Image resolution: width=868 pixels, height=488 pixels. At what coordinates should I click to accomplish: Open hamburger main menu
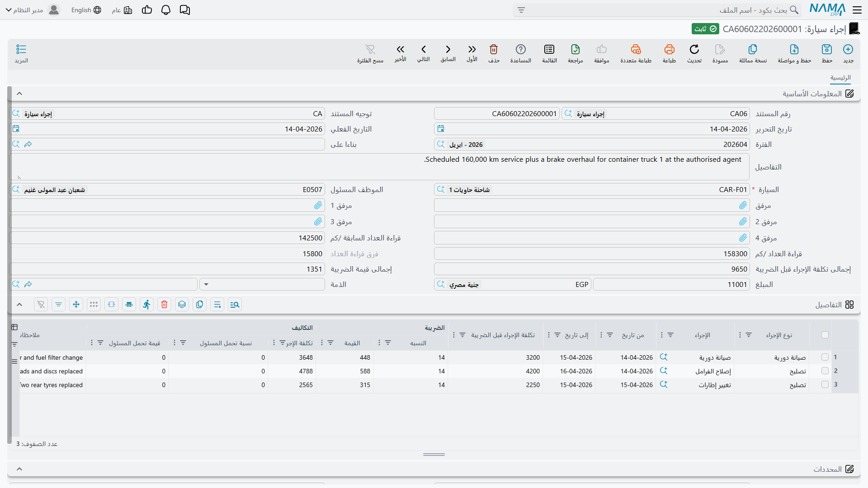[x=857, y=10]
